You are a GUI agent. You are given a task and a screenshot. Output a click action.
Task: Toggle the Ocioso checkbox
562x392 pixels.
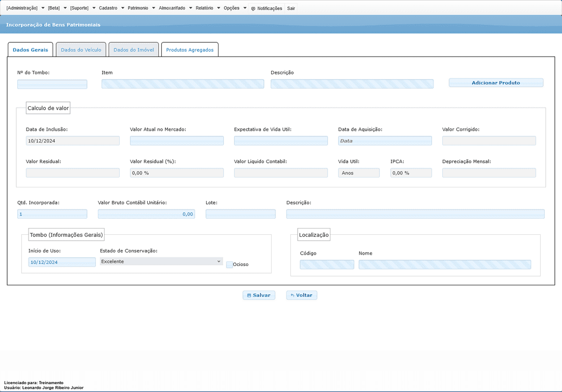(229, 264)
